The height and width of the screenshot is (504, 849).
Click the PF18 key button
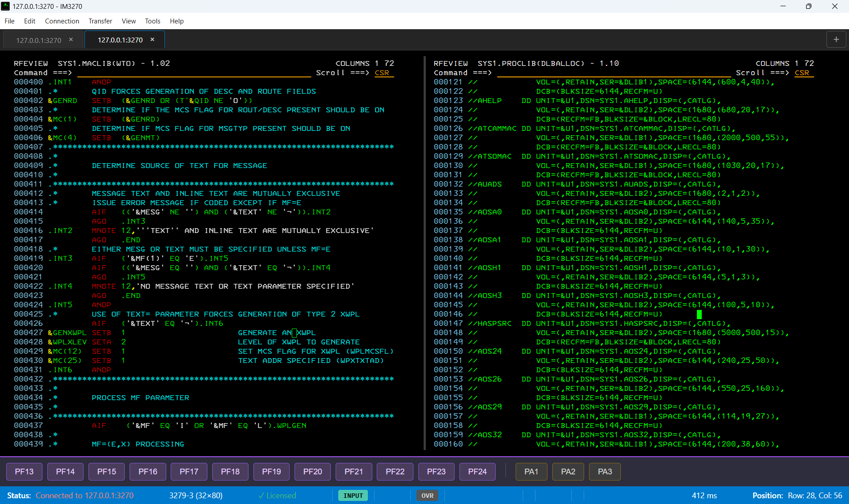[x=230, y=472]
